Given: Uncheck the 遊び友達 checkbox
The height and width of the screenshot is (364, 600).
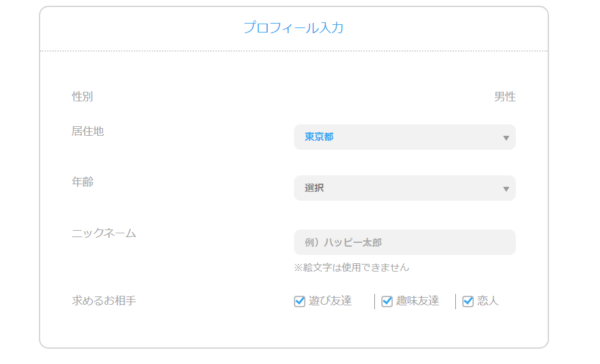Looking at the screenshot, I should [300, 301].
